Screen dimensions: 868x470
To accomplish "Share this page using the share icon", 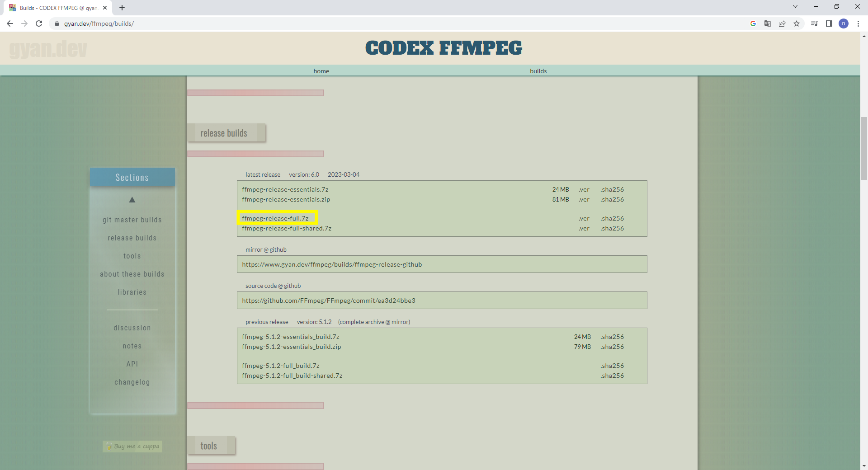I will pyautogui.click(x=782, y=23).
